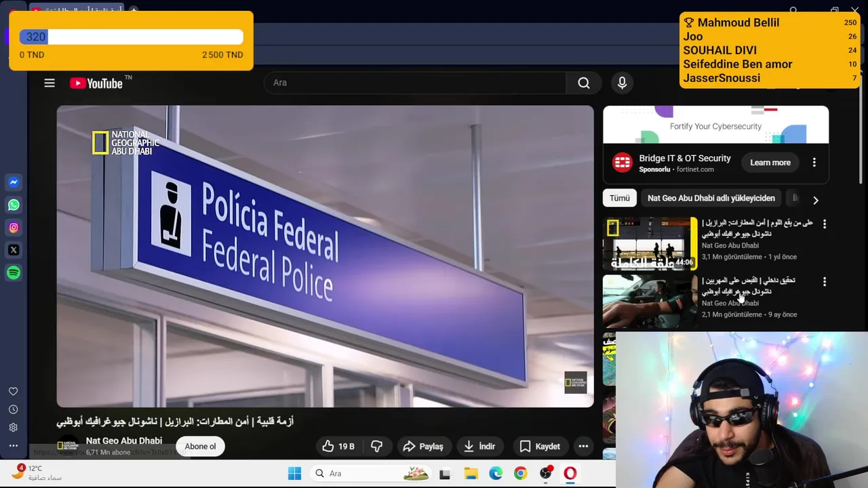Open the Windows Start menu
868x488 pixels.
tap(294, 473)
